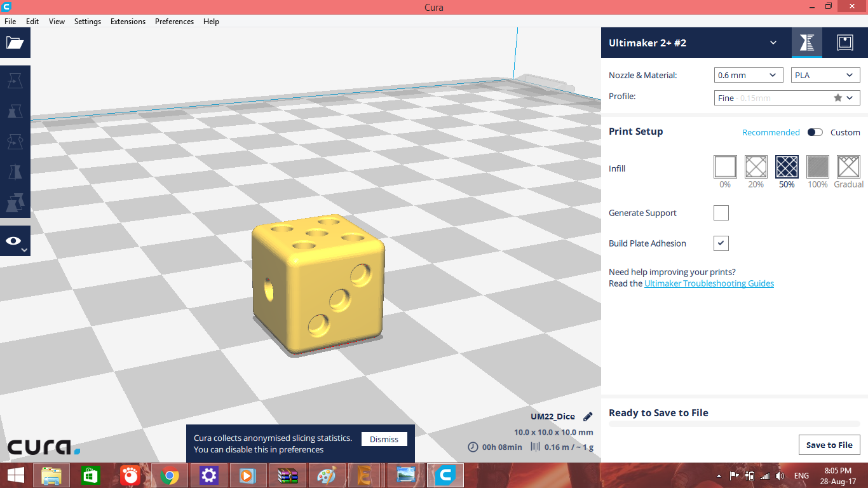The height and width of the screenshot is (488, 868).
Task: Select the Mirror tool in left toolbar
Action: [x=15, y=172]
